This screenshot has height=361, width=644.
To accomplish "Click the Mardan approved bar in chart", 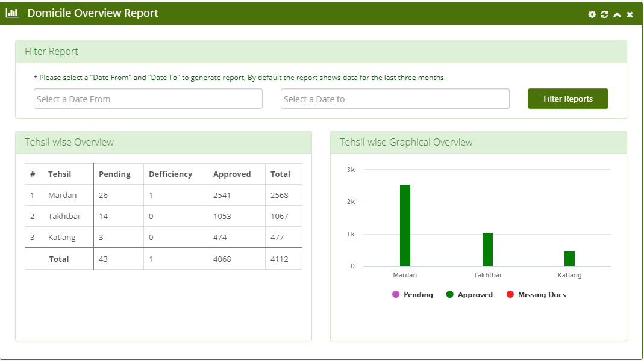I will coord(405,225).
